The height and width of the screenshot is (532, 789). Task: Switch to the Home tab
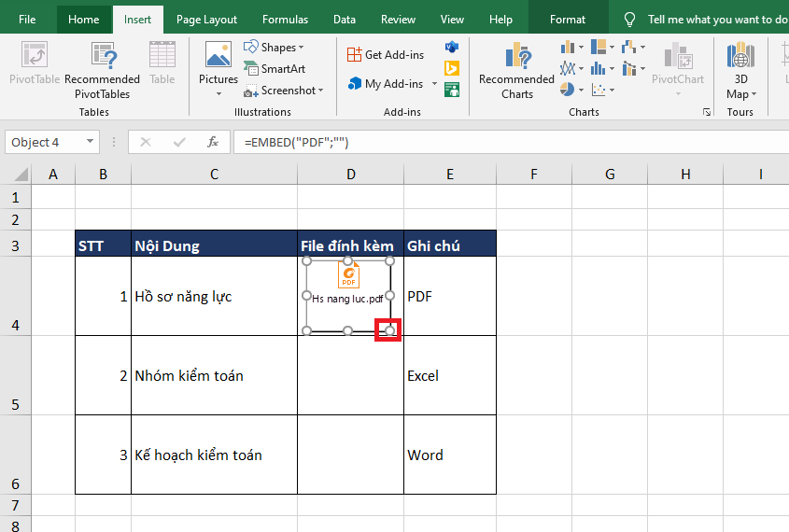click(83, 20)
